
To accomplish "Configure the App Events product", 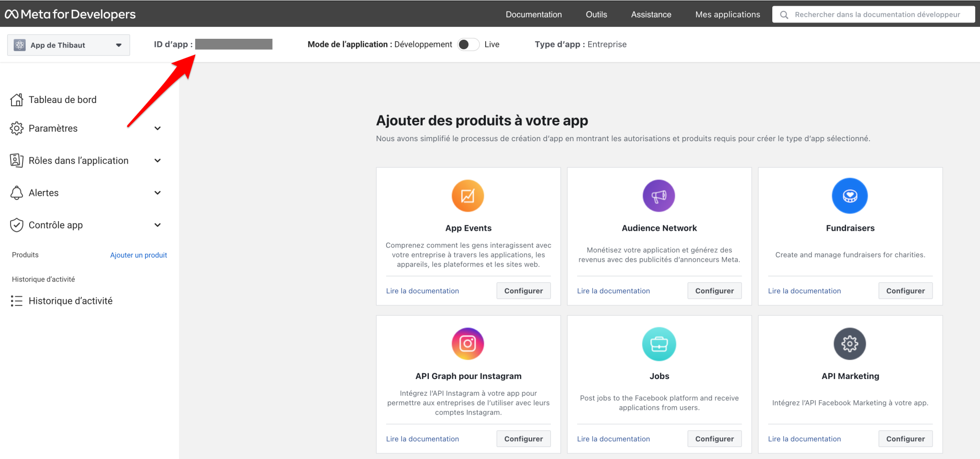I will (x=523, y=291).
